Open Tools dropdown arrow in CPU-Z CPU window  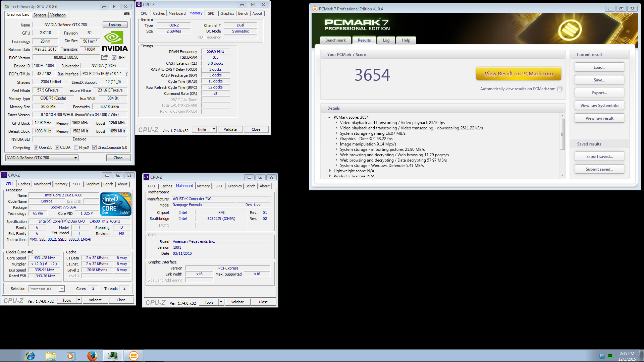[x=79, y=300]
